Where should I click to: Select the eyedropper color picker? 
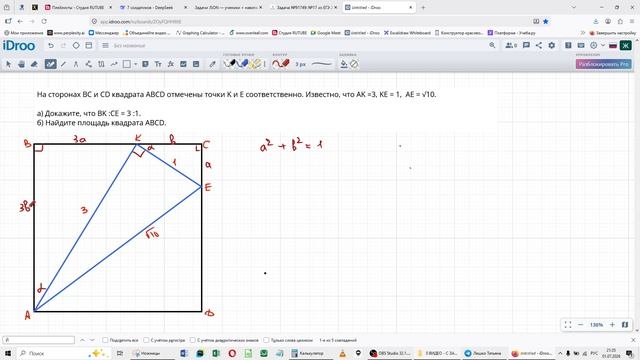212,64
